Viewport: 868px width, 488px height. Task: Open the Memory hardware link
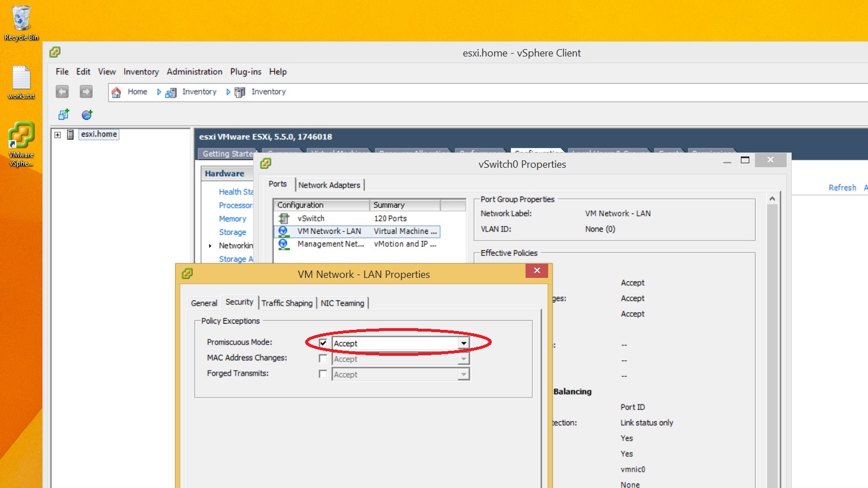point(233,219)
